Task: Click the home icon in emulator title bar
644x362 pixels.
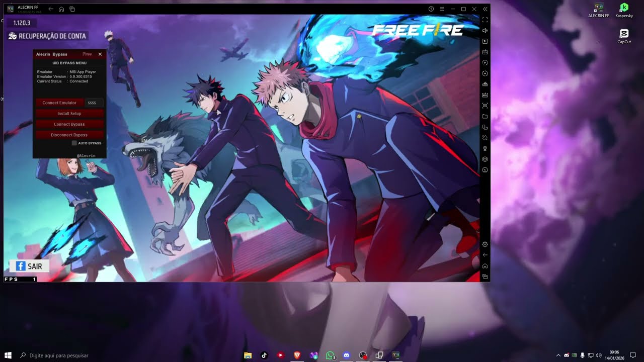Action: click(61, 9)
